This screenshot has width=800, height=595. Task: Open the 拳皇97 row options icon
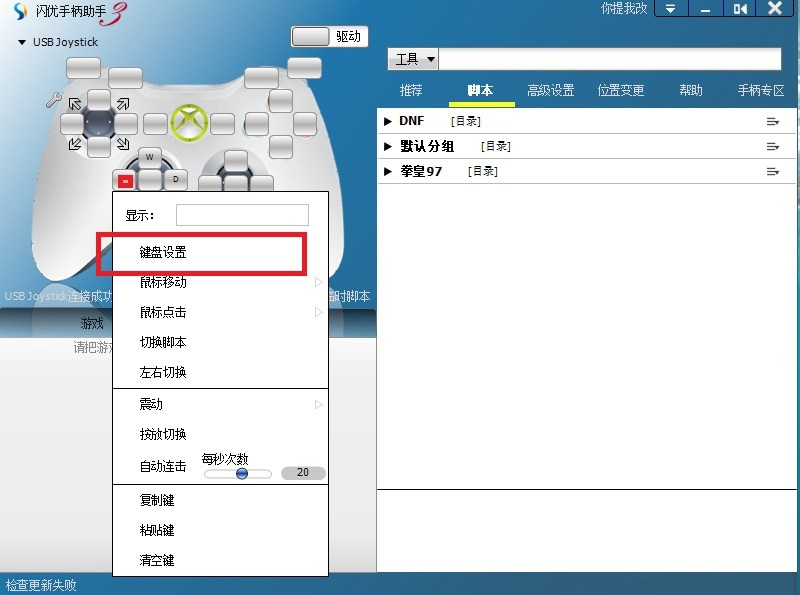click(x=772, y=171)
